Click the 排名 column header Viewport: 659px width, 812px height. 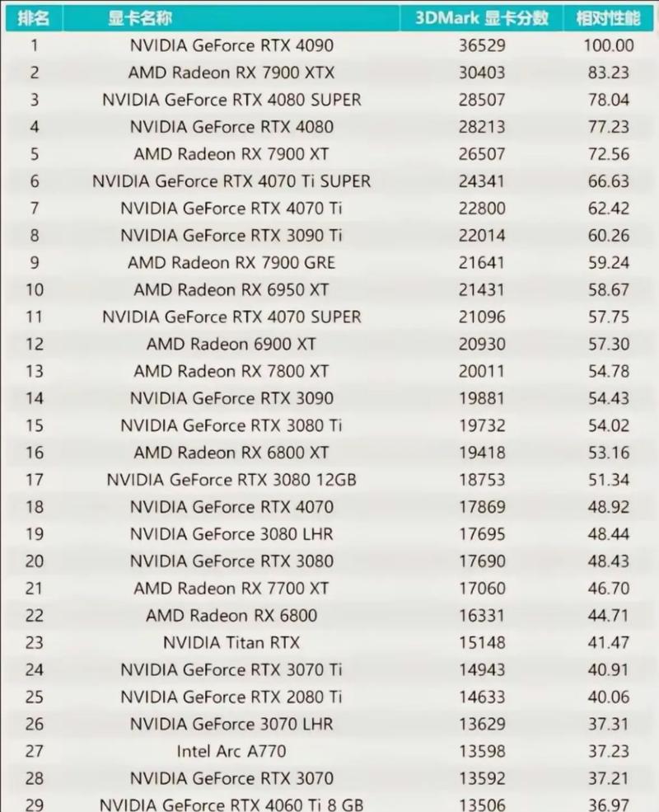34,18
